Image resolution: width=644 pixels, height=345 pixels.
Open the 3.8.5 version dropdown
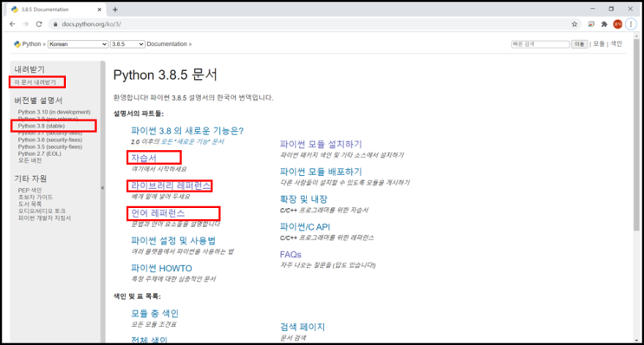[127, 44]
